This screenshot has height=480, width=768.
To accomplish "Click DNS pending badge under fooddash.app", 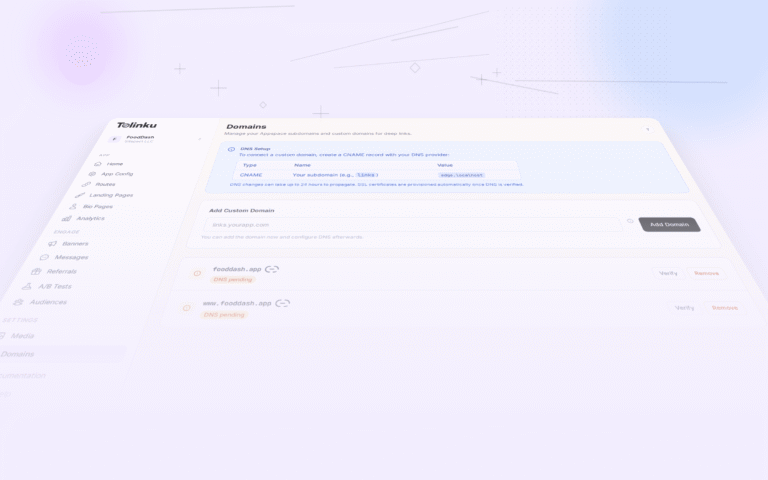I will click(x=233, y=280).
